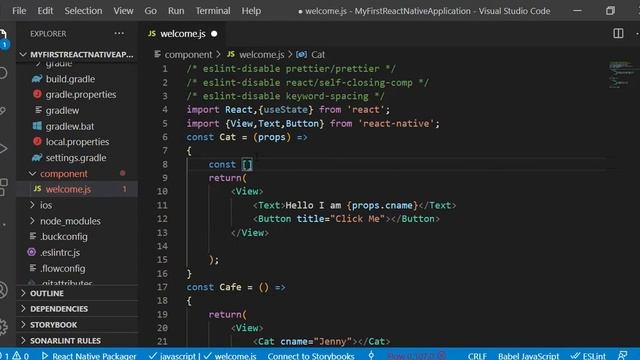This screenshot has width=640, height=360.
Task: Click 'Click Me' button title string
Action: [x=358, y=219]
